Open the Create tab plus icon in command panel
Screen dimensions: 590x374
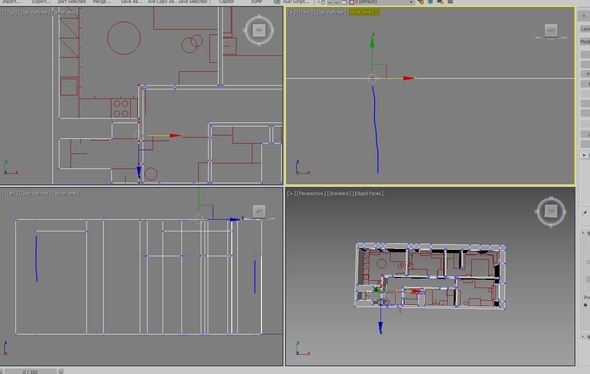(x=584, y=16)
